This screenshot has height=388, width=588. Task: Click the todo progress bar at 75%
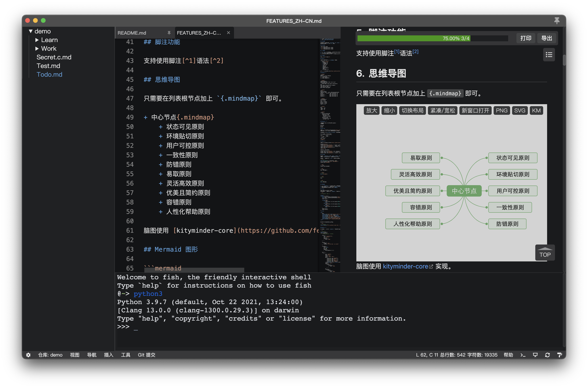click(x=432, y=38)
